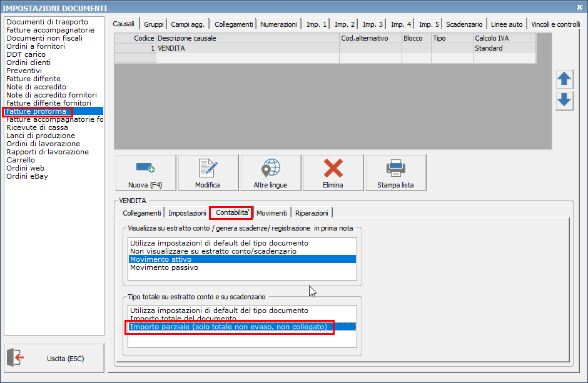Click the Uscita (ESC) button
Screen dimensions: 588x383
(x=54, y=358)
